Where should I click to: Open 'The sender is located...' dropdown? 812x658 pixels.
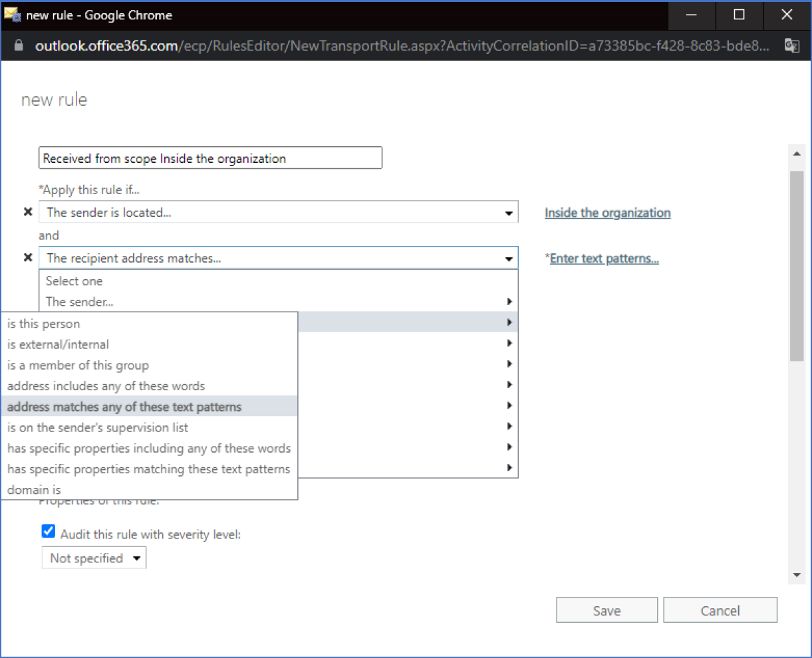tap(278, 213)
